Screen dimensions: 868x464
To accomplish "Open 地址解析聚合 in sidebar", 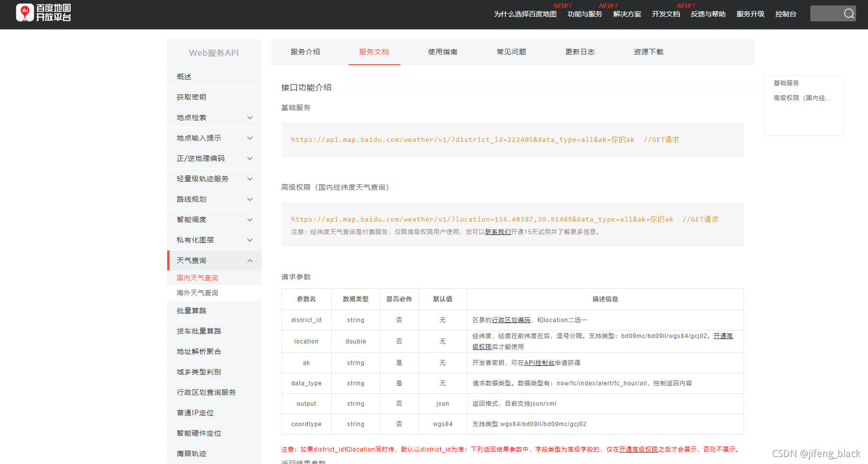I will [214, 351].
